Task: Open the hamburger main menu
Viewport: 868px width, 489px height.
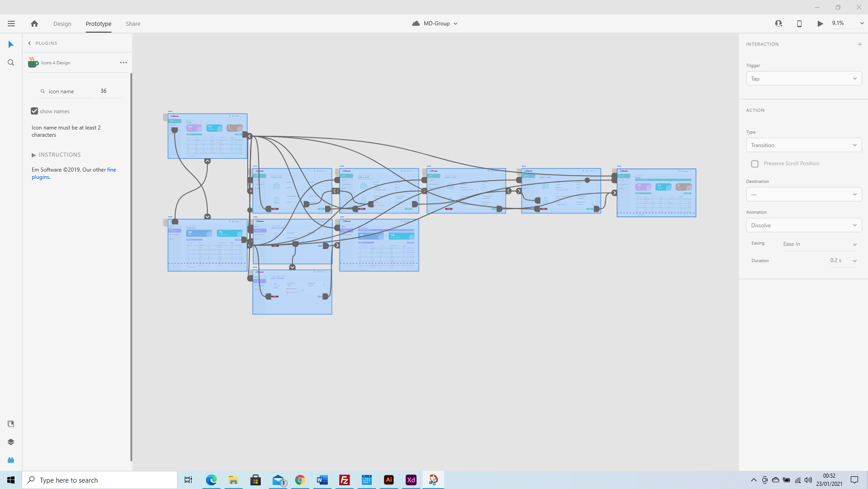Action: click(11, 24)
